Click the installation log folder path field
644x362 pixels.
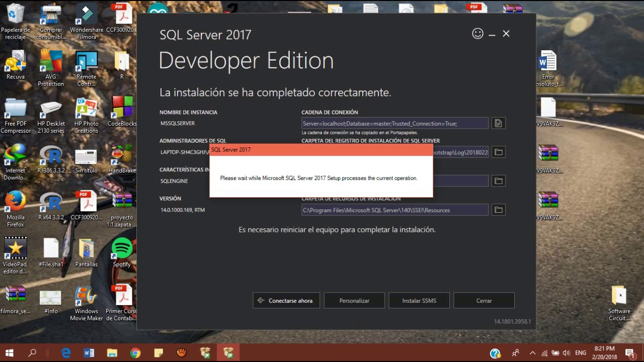(460, 152)
